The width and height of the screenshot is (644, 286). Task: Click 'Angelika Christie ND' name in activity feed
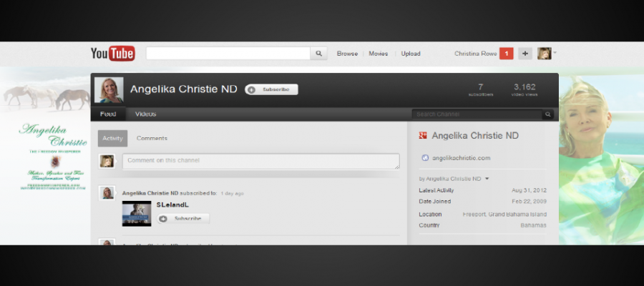click(x=150, y=193)
